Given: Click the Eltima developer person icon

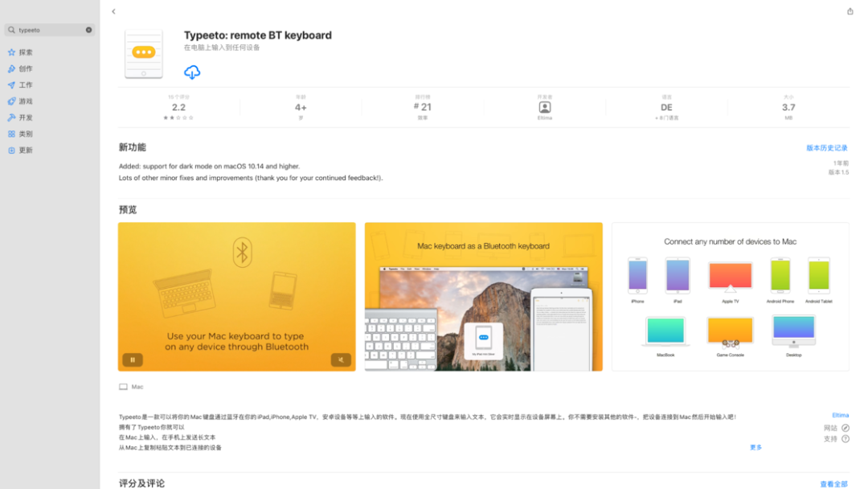Looking at the screenshot, I should click(545, 107).
